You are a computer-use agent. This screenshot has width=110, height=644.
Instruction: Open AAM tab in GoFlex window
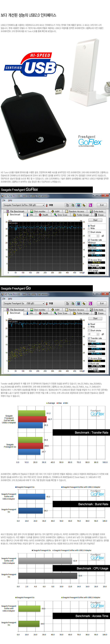click(55, 212)
